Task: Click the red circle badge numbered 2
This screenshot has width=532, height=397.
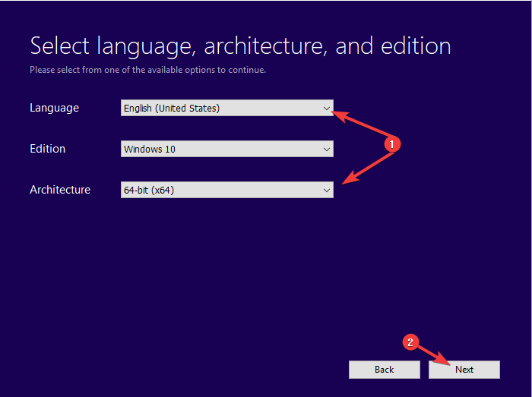Action: [x=410, y=342]
